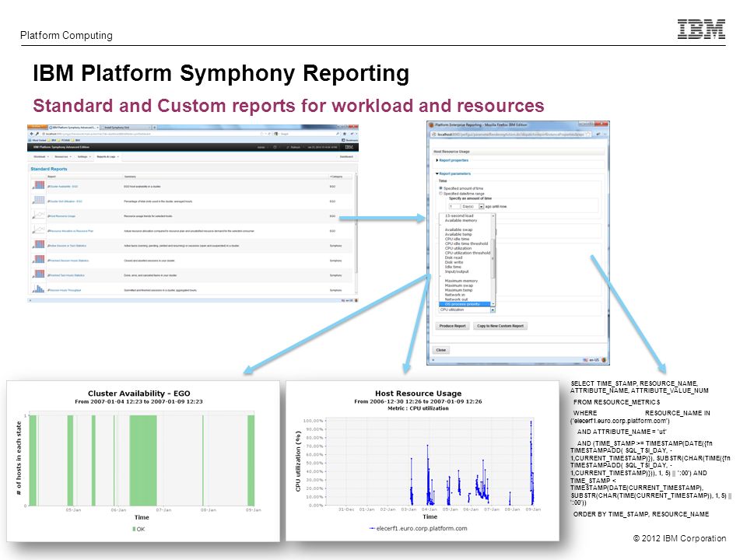747x560 pixels.
Task: Open the Host Resource Usage report link
Action: (61, 216)
